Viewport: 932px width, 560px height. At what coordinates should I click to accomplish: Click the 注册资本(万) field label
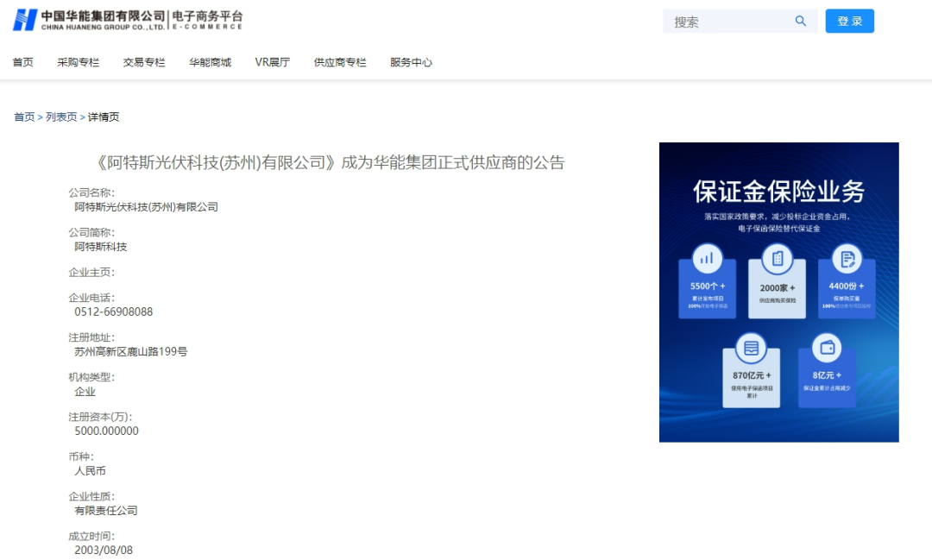100,417
